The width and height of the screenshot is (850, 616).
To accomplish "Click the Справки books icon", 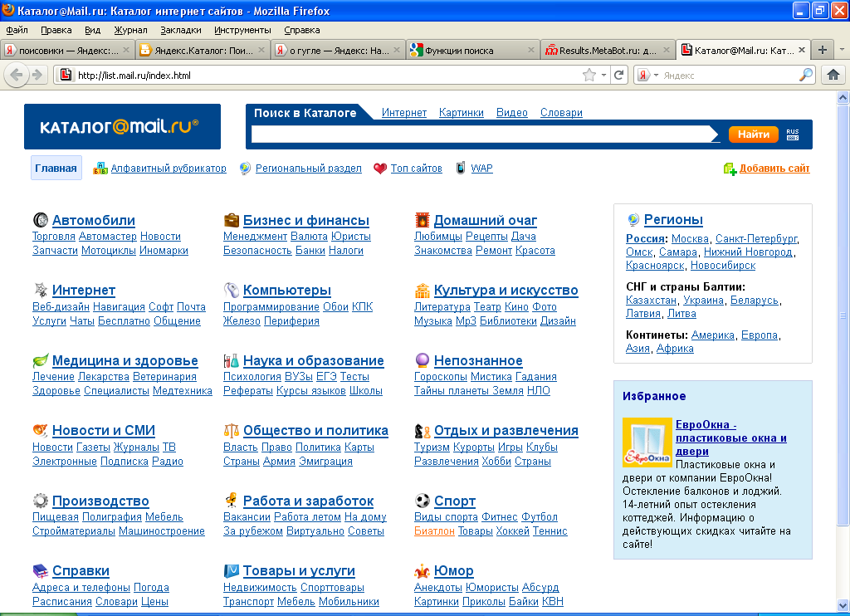I will click(x=41, y=571).
